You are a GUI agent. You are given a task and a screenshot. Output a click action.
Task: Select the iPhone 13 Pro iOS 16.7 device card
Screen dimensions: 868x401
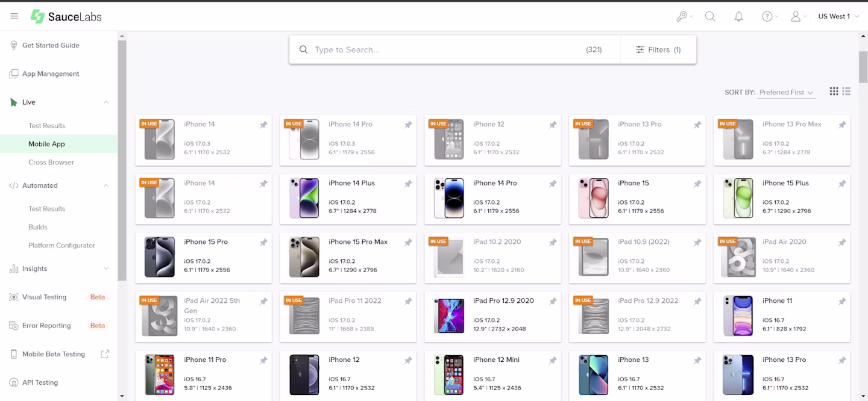(x=782, y=375)
